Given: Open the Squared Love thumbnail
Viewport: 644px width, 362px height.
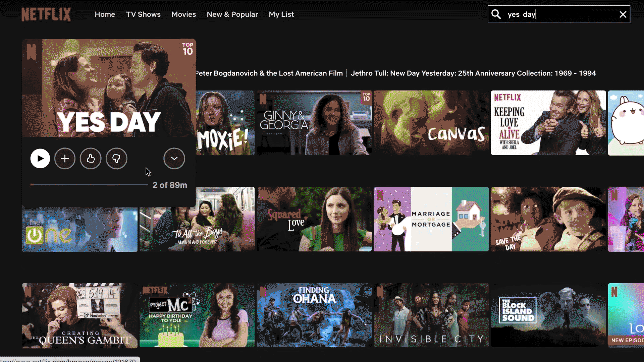Looking at the screenshot, I should coord(314,219).
